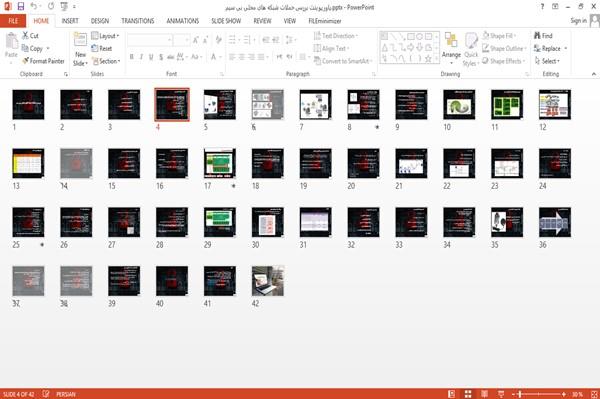Click Ribbon Display Options icon

click(555, 7)
